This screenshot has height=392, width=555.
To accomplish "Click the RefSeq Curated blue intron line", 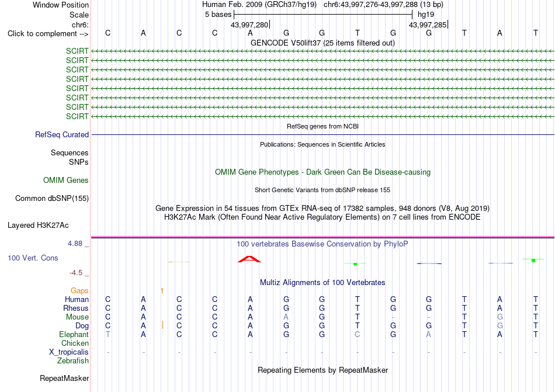I will (323, 134).
